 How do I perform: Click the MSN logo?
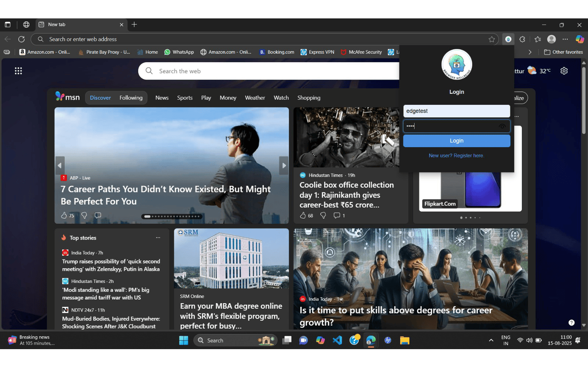[68, 97]
